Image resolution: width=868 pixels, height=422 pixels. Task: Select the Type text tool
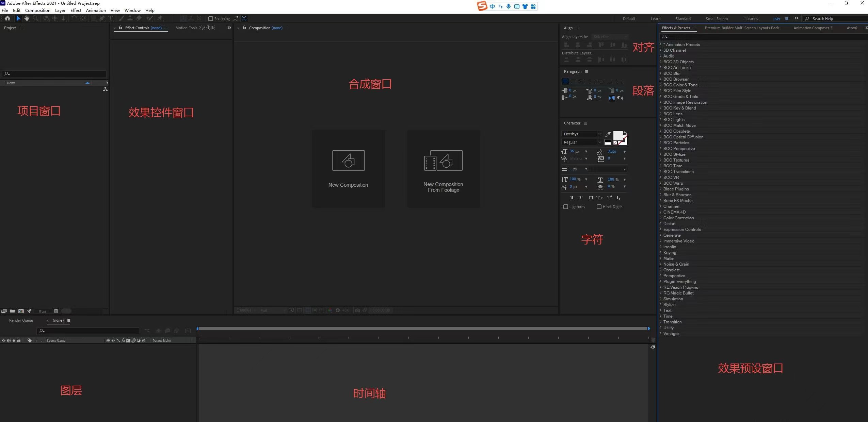(111, 18)
